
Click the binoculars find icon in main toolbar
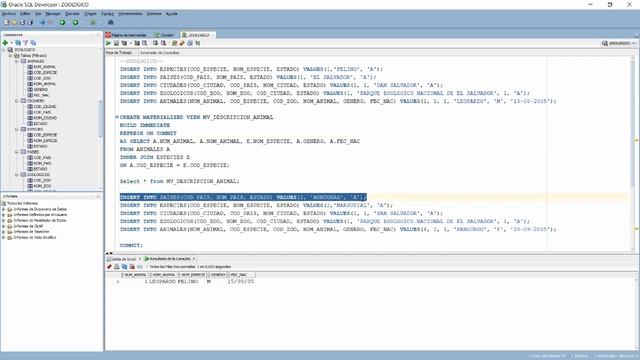point(110,22)
